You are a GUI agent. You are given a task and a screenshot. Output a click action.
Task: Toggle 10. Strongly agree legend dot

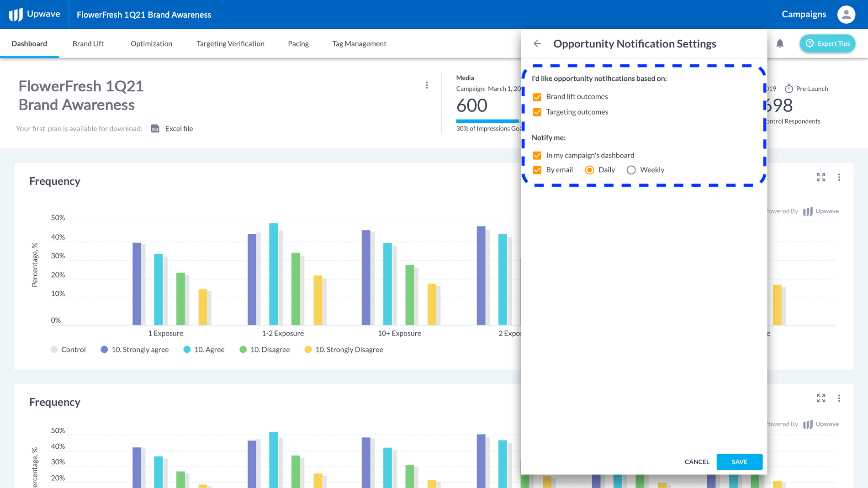click(104, 350)
